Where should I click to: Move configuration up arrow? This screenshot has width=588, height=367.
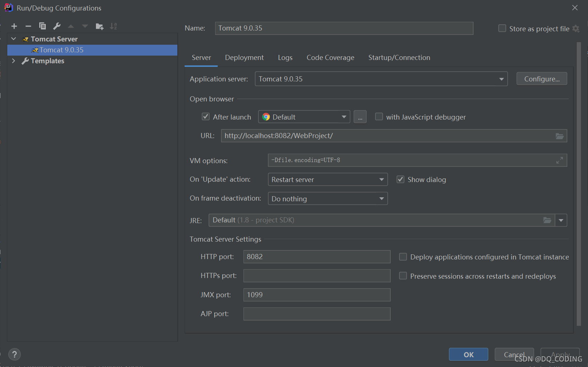click(71, 26)
